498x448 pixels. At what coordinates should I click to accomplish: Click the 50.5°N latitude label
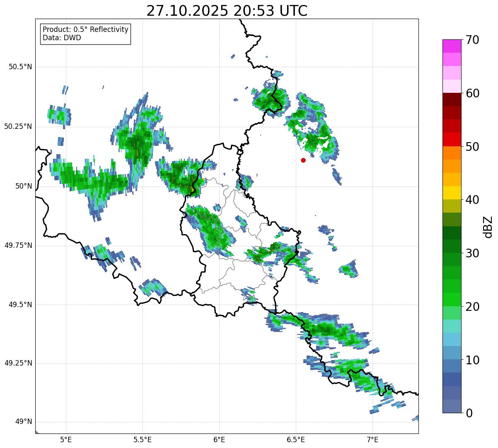(x=20, y=67)
